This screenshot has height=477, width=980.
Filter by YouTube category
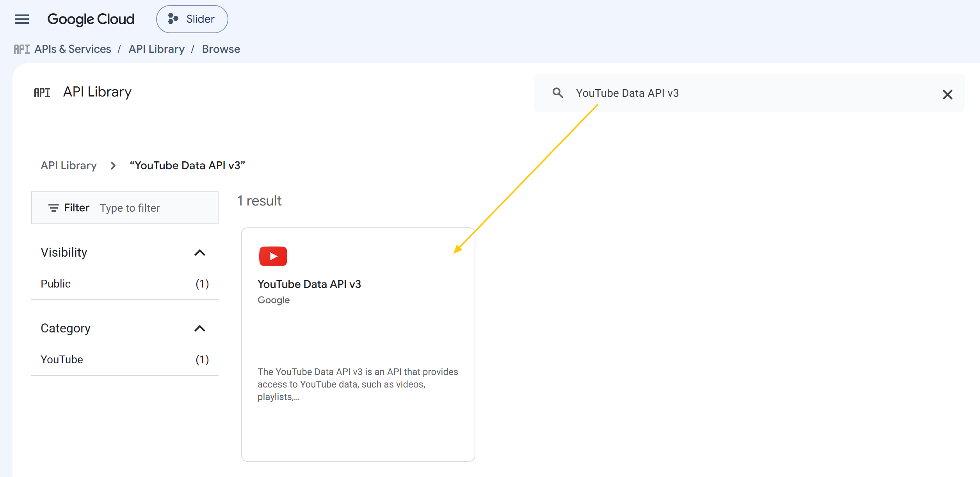(125, 360)
